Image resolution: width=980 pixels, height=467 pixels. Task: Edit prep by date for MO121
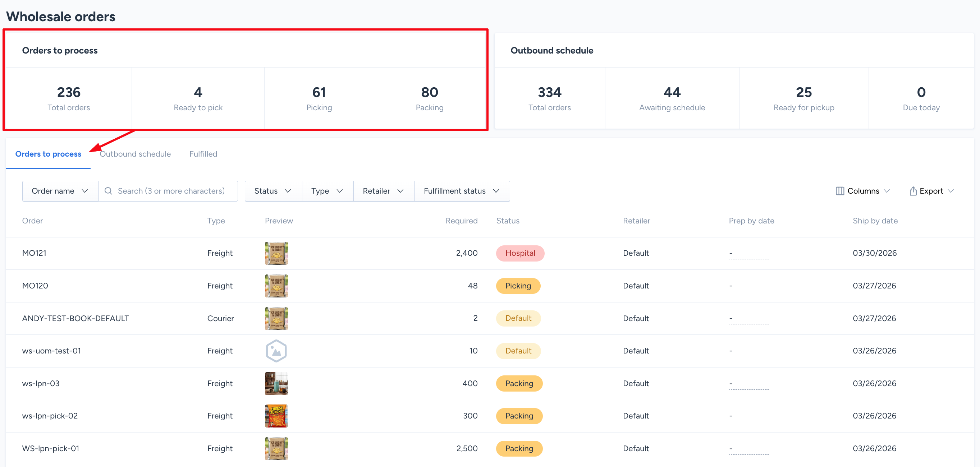pos(748,254)
